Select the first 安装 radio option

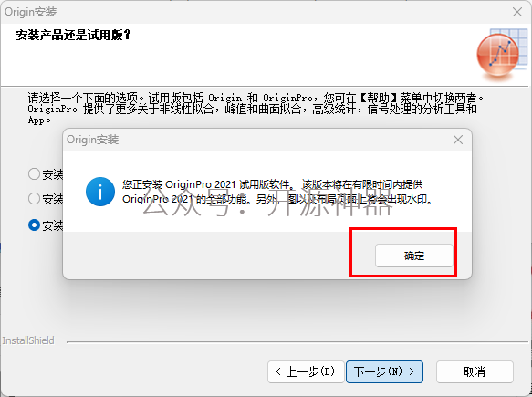coord(34,174)
